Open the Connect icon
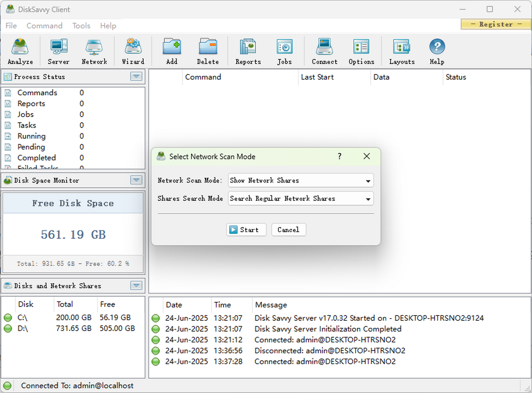532x393 pixels. pos(324,50)
